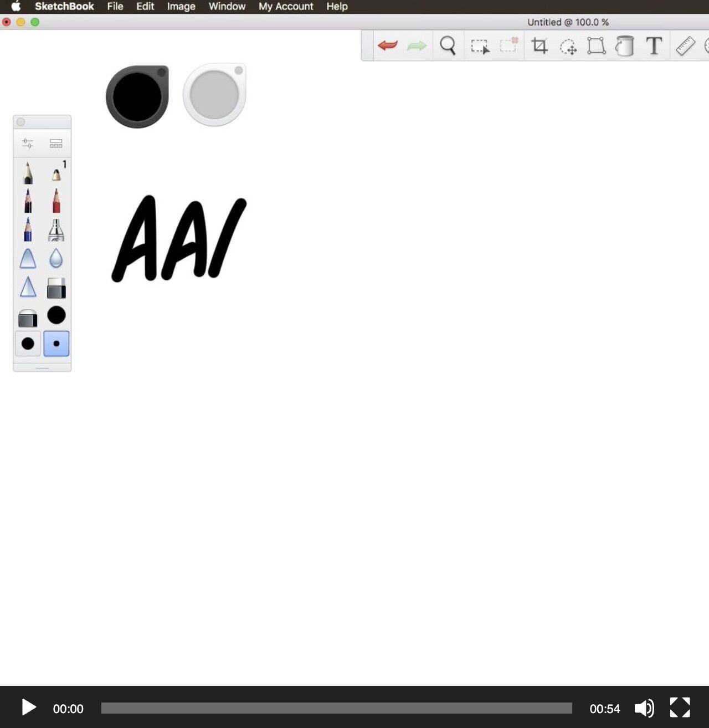The width and height of the screenshot is (709, 728).
Task: Select the water drop smear brush
Action: click(x=55, y=259)
